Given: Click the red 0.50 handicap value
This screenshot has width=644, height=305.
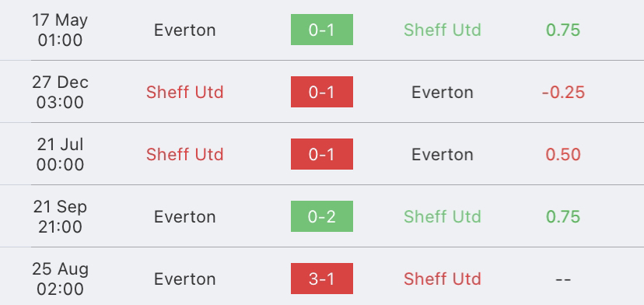Looking at the screenshot, I should click(563, 155).
